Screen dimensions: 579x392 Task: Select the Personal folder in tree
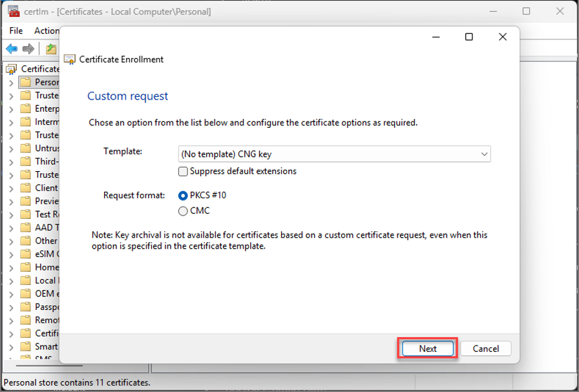tap(39, 82)
